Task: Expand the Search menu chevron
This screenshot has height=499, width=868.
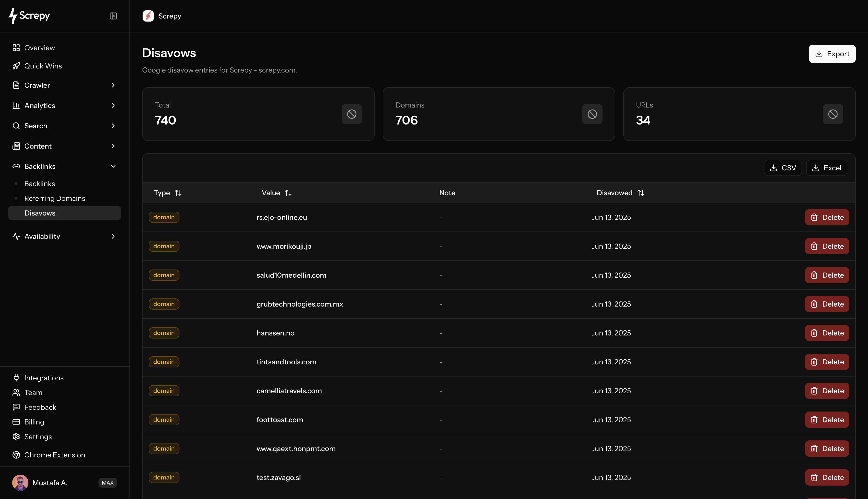Action: point(113,126)
